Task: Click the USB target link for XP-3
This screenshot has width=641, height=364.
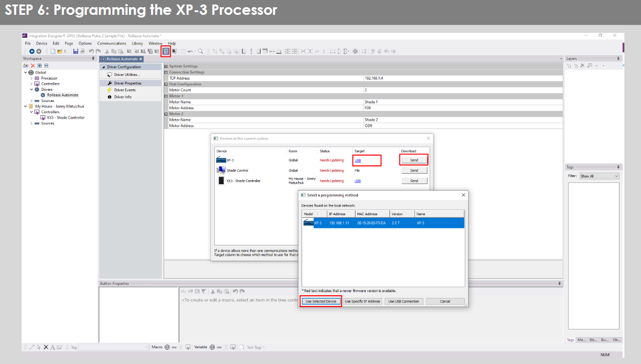Action: pyautogui.click(x=358, y=160)
